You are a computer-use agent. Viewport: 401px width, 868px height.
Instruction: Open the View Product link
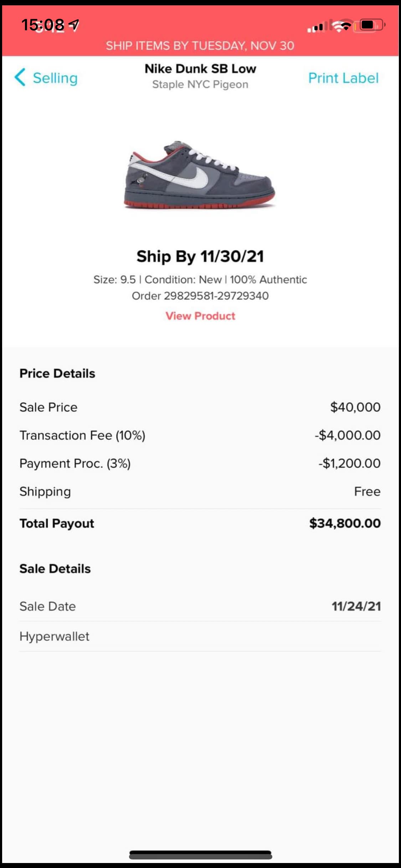click(x=200, y=316)
